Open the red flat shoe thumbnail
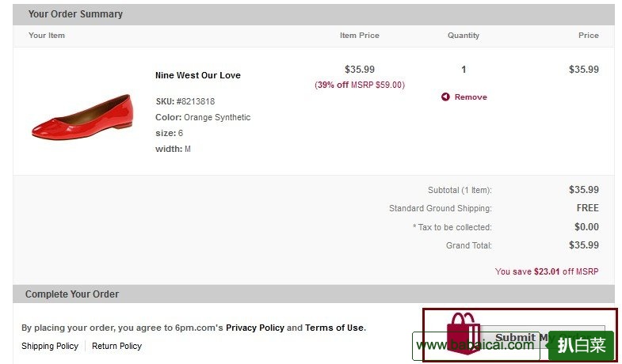The height and width of the screenshot is (364, 622). [x=82, y=116]
